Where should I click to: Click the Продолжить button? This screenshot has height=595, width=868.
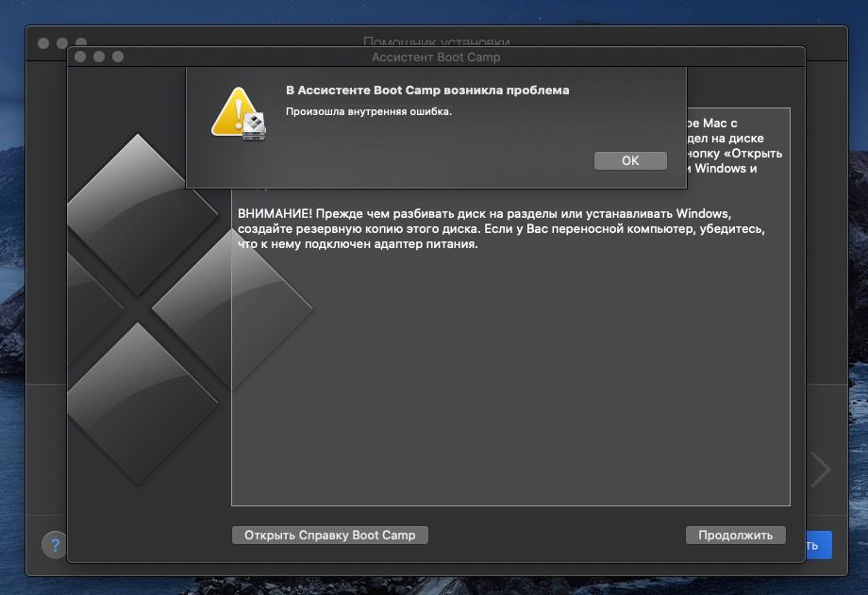click(735, 536)
